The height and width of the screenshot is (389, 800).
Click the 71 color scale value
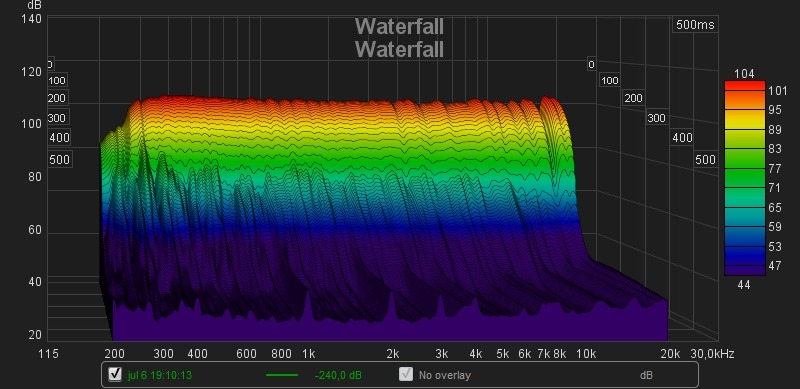click(x=774, y=188)
